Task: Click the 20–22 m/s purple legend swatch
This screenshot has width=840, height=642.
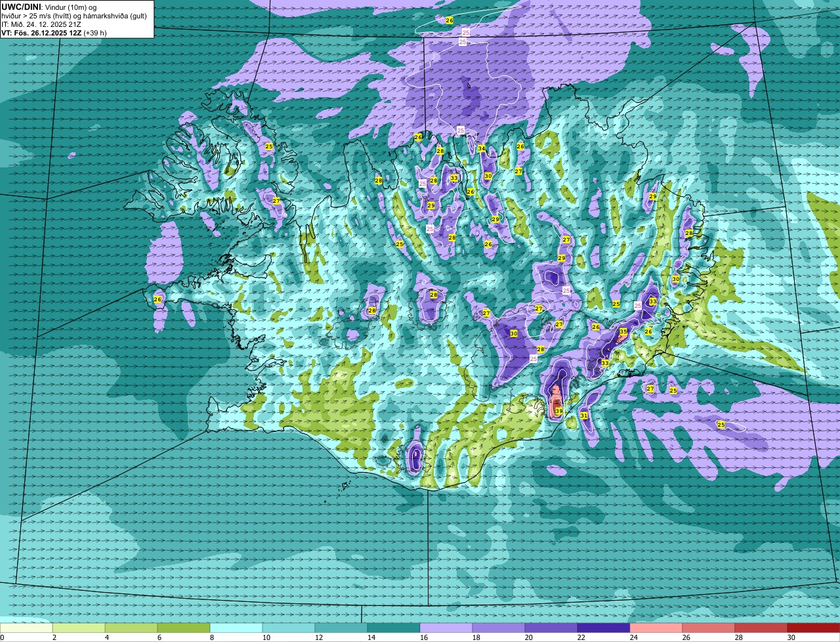Action: pyautogui.click(x=551, y=628)
